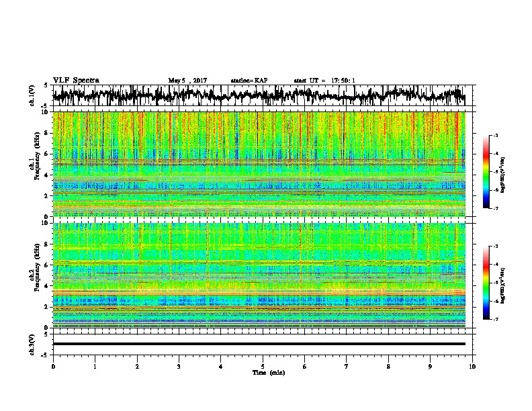Click the ch.1 colorbar log(PSD) unit label
The width and height of the screenshot is (532, 411).
coord(503,175)
